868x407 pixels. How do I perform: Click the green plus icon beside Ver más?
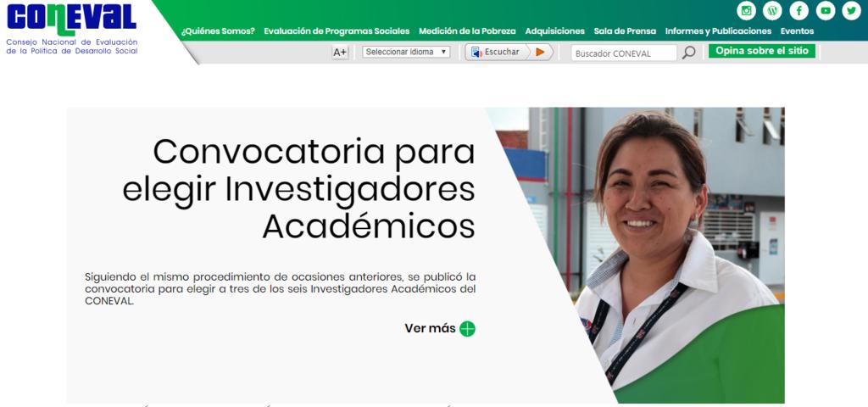coord(467,329)
